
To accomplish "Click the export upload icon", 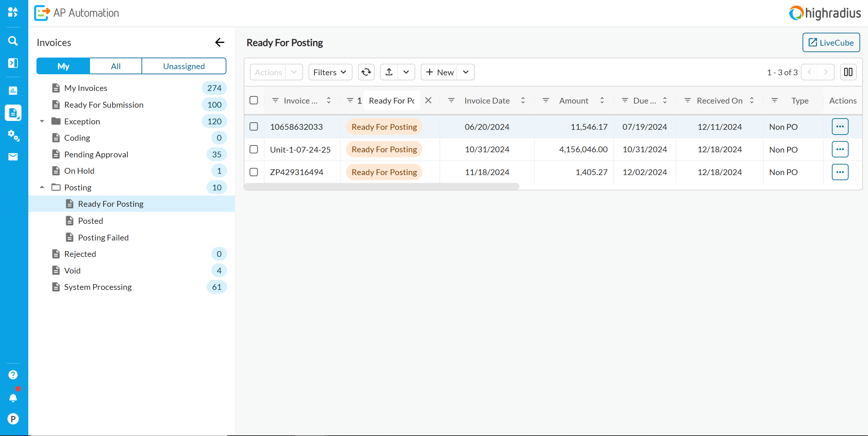I will (x=389, y=72).
